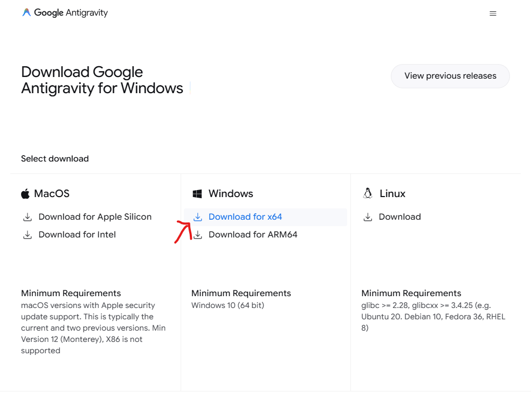Click the Download Google Antigravity for Windows title
Viewport: 531px width, 420px height.
pos(102,80)
